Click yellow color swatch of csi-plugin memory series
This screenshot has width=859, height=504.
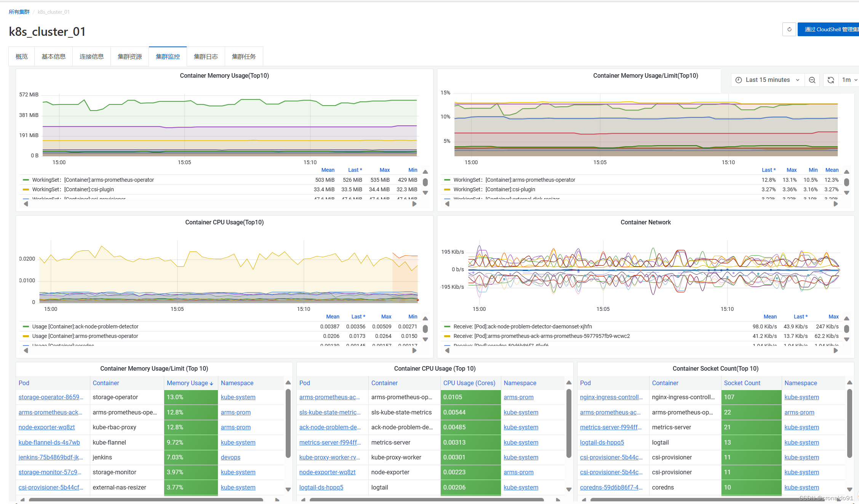(26, 189)
